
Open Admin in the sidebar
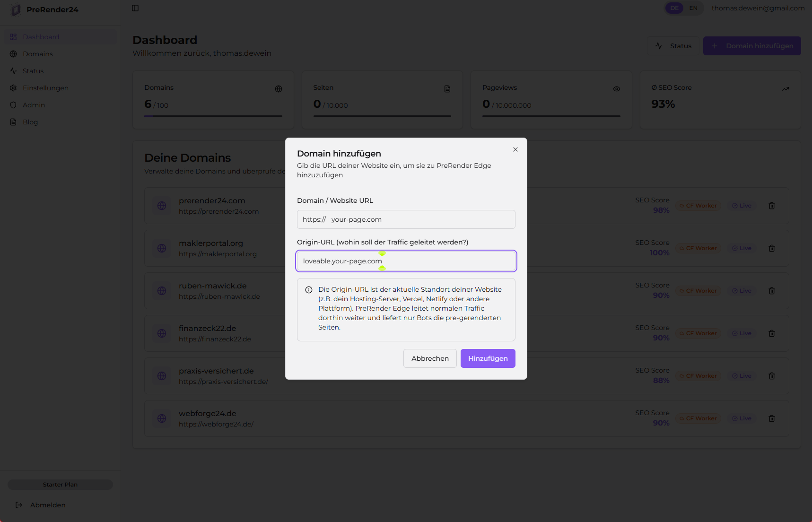pos(60,105)
